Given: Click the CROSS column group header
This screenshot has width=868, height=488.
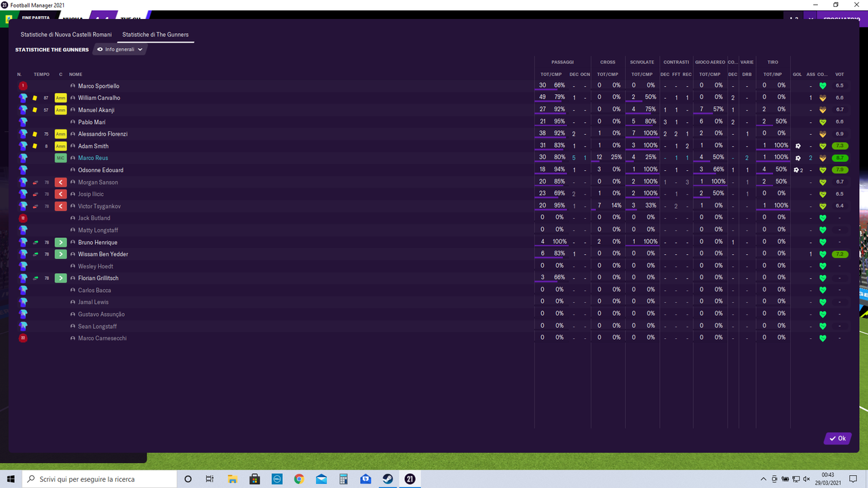Looking at the screenshot, I should (x=608, y=62).
